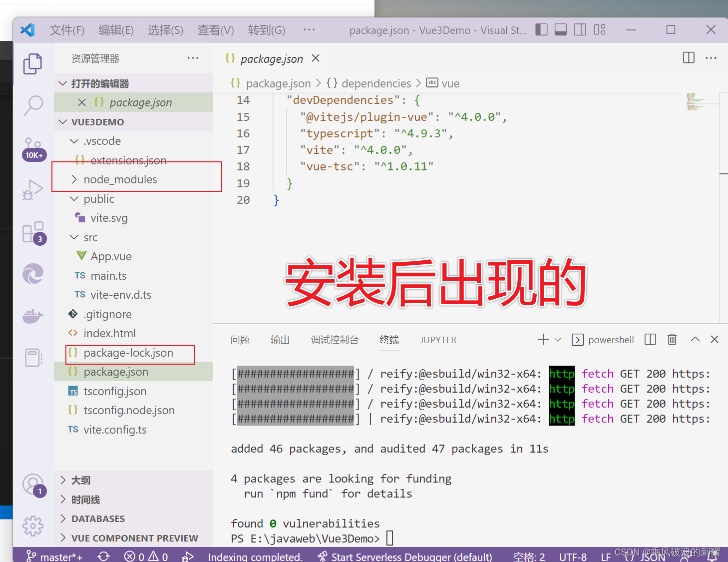Close package.json in open editors list
The width and height of the screenshot is (728, 562).
point(82,102)
